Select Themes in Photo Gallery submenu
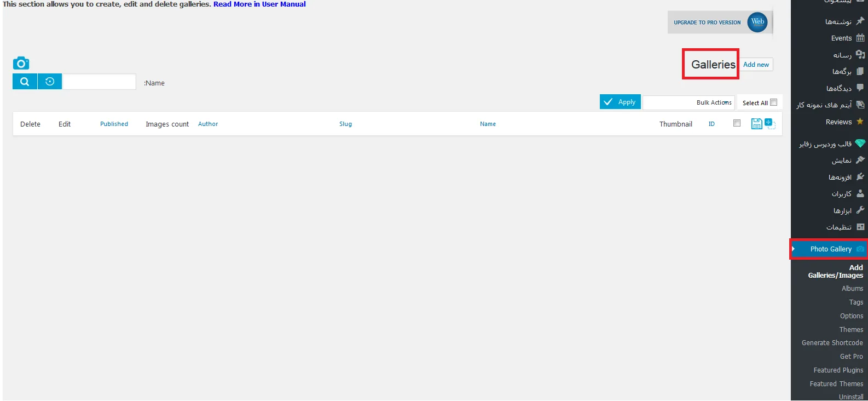This screenshot has height=401, width=868. coord(851,329)
